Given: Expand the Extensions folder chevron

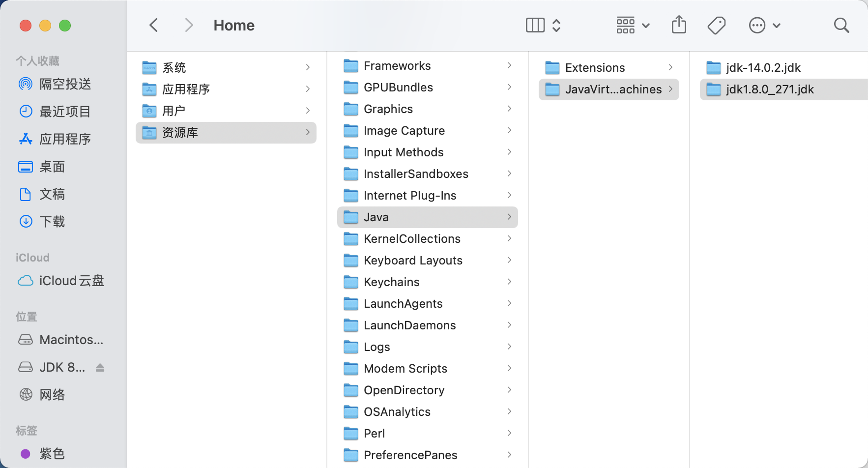Looking at the screenshot, I should (670, 67).
